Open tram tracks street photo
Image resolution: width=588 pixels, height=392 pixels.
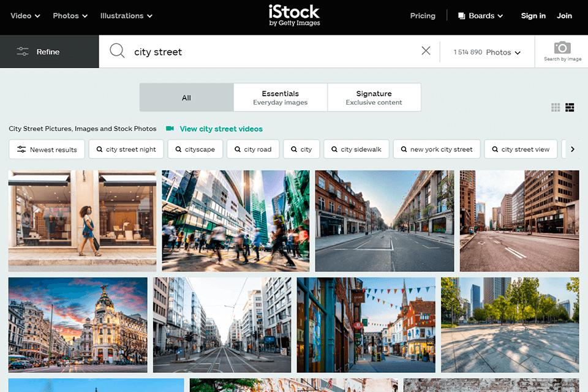222,325
